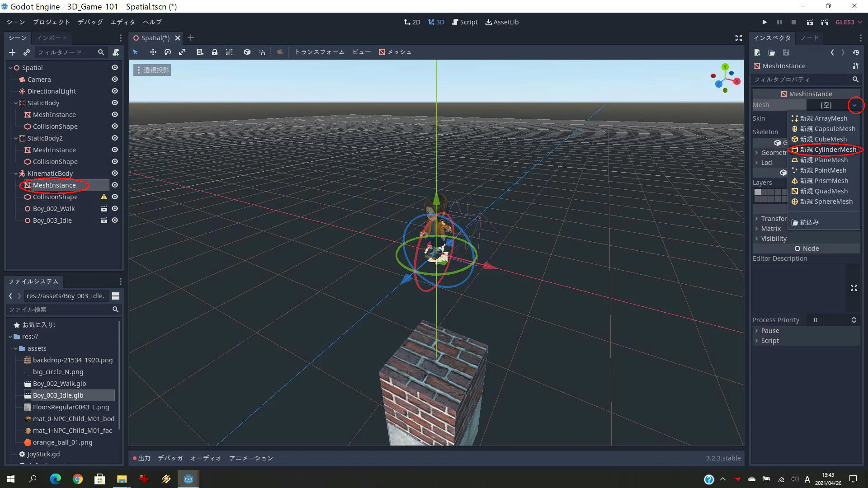Viewport: 868px width, 488px height.
Task: Click the instance scene link icon
Action: click(x=27, y=52)
